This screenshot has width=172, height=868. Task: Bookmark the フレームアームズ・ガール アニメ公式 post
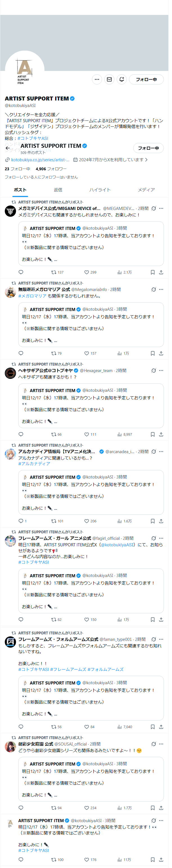tap(153, 620)
